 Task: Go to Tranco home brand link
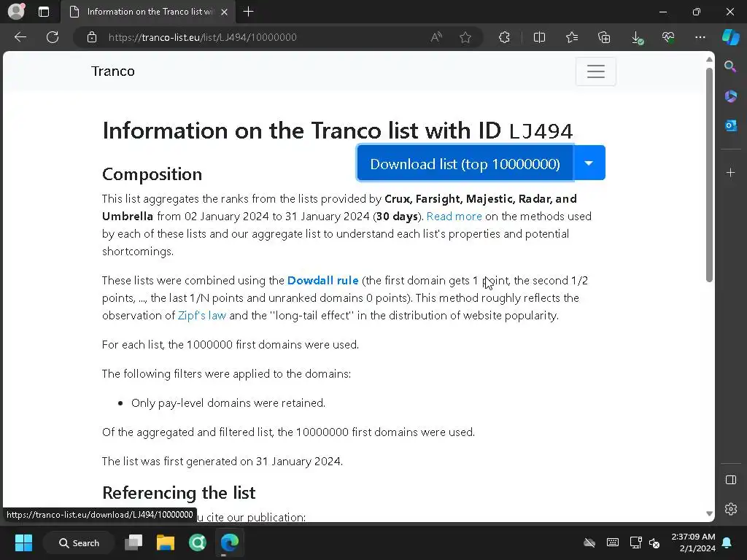point(113,71)
